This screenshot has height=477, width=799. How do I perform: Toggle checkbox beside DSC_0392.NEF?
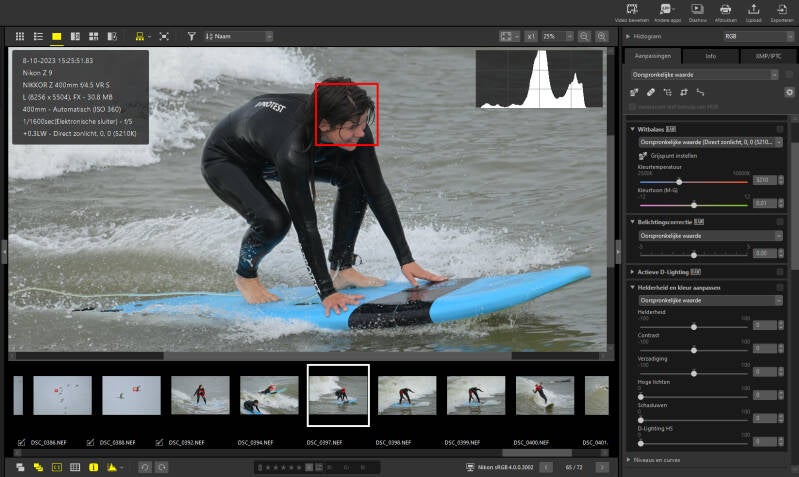pyautogui.click(x=159, y=442)
